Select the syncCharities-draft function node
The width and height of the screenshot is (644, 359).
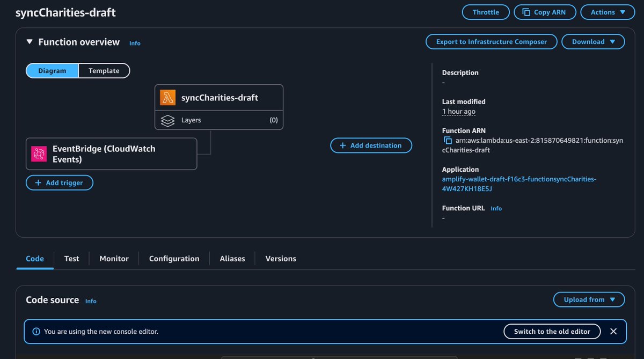coord(219,98)
